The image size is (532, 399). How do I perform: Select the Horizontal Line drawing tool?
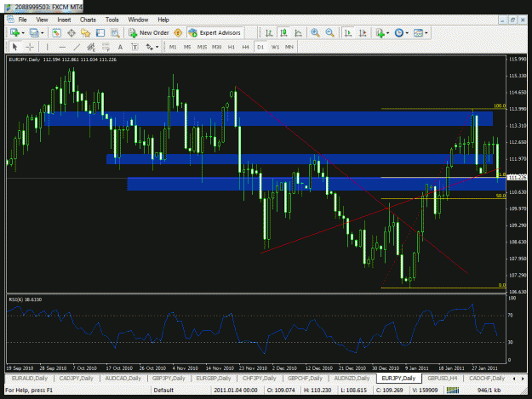pos(62,47)
